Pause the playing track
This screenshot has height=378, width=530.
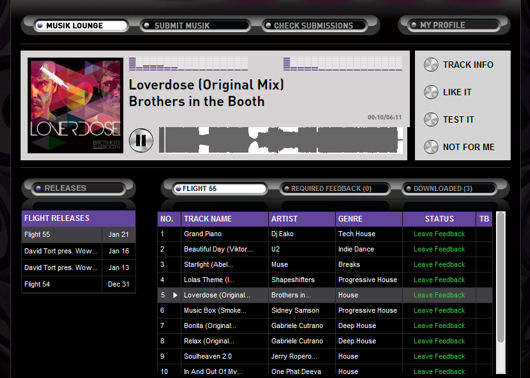(141, 140)
